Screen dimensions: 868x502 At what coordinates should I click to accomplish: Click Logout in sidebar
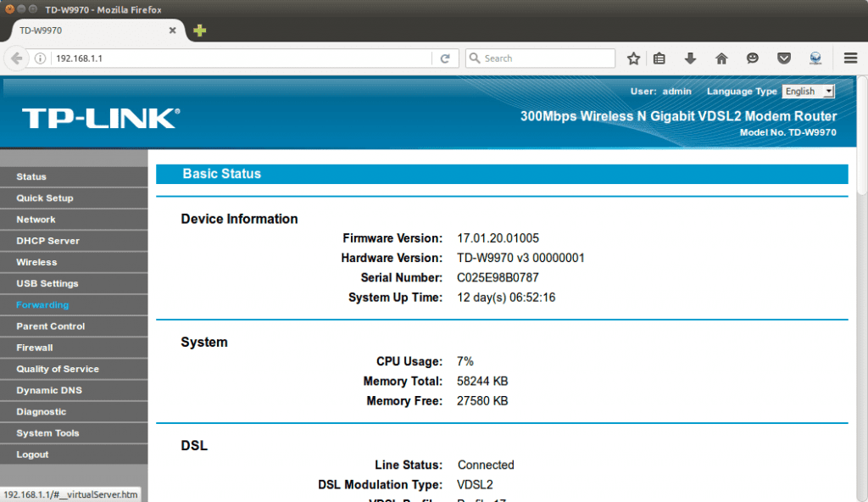pos(74,455)
